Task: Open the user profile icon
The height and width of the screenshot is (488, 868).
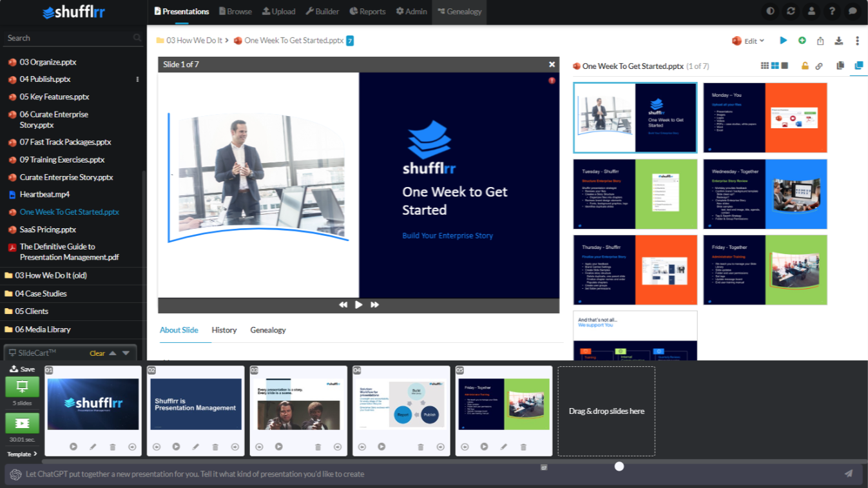Action: (812, 11)
